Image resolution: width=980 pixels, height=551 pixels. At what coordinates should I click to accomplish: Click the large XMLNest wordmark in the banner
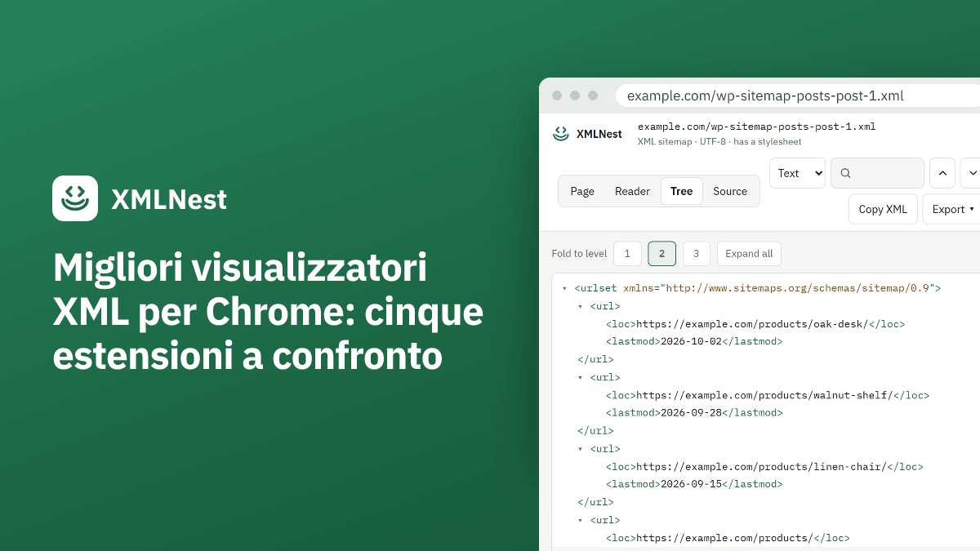click(x=169, y=199)
